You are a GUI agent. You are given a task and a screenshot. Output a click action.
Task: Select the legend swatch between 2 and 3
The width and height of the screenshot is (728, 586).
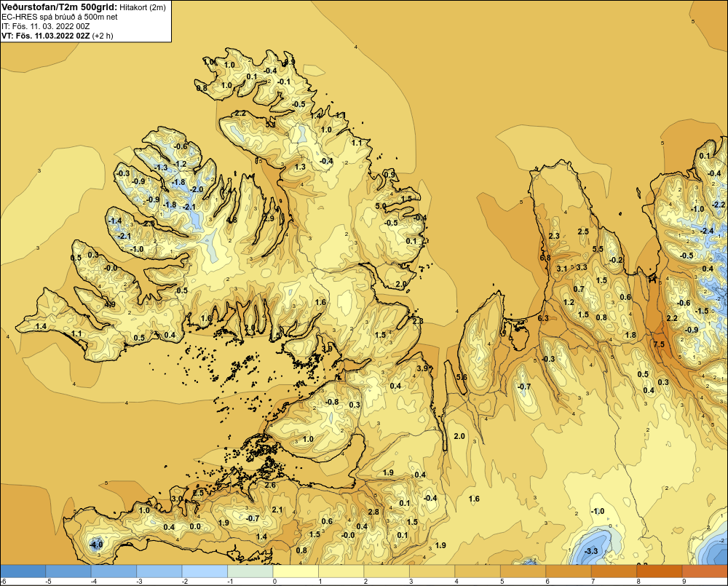387,571
